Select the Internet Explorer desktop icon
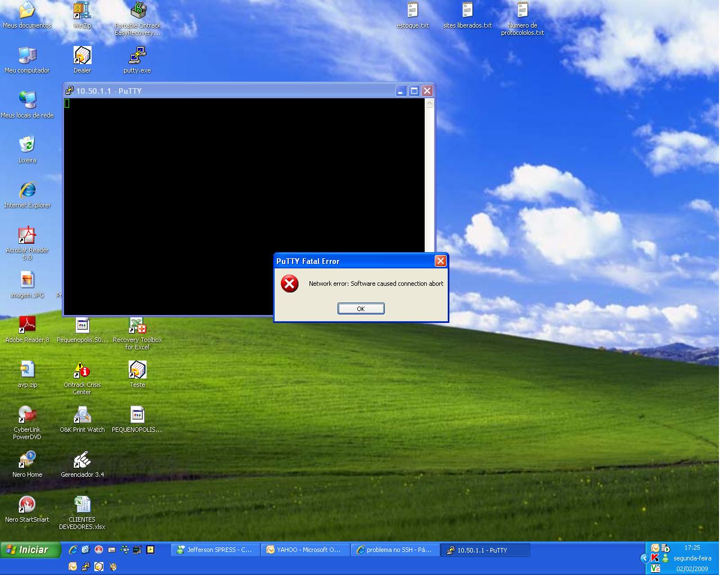Viewport: 728px width, 575px height. pyautogui.click(x=27, y=195)
